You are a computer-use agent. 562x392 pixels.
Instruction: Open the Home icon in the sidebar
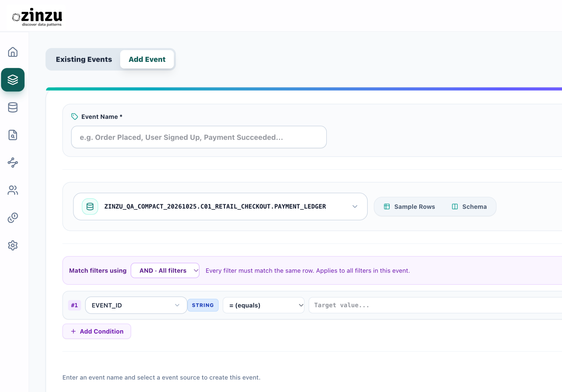(13, 52)
